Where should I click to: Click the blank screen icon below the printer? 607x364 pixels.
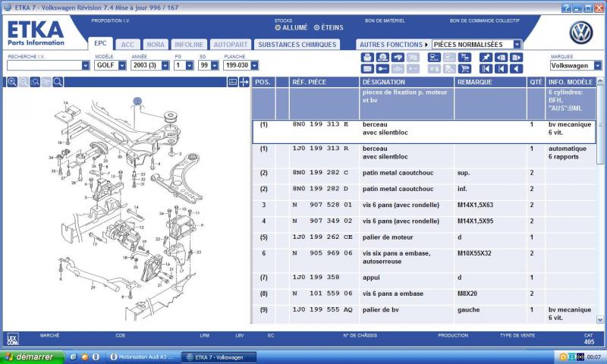367,69
